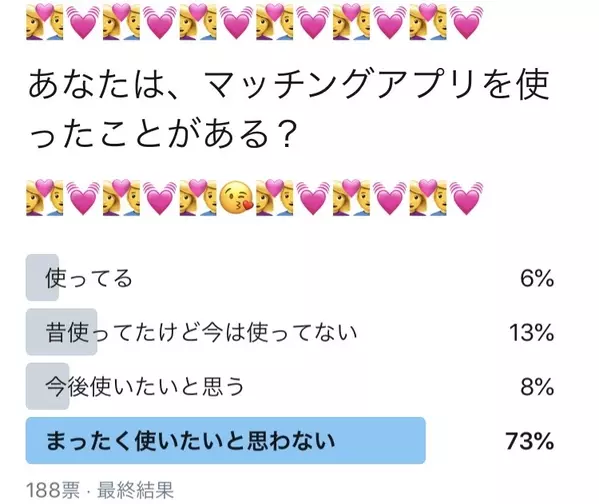599x504 pixels.
Task: Click the kissing face emoji
Action: click(x=236, y=197)
